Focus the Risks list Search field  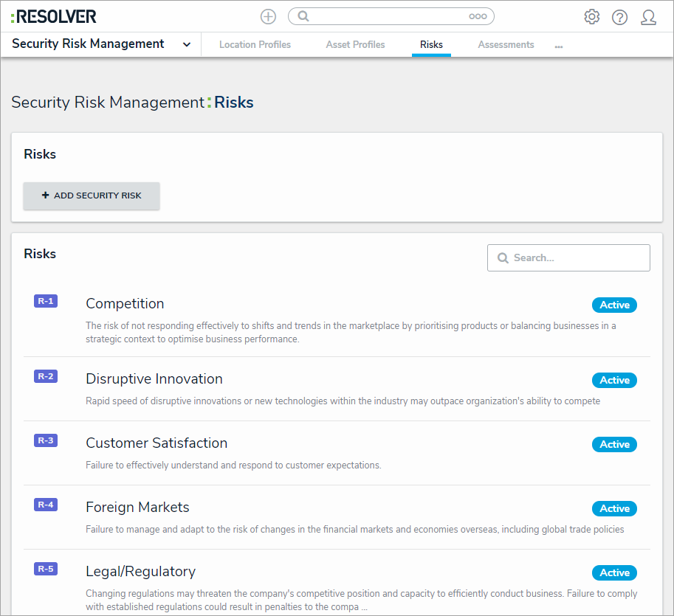(568, 257)
